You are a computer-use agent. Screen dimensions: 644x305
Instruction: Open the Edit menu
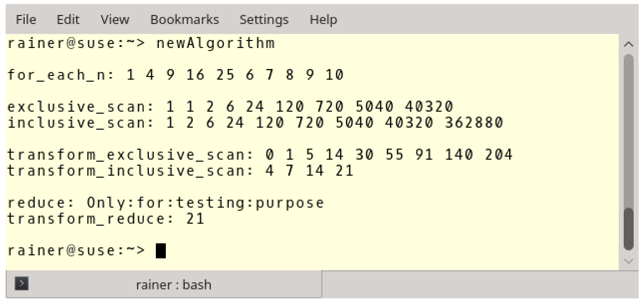point(68,20)
